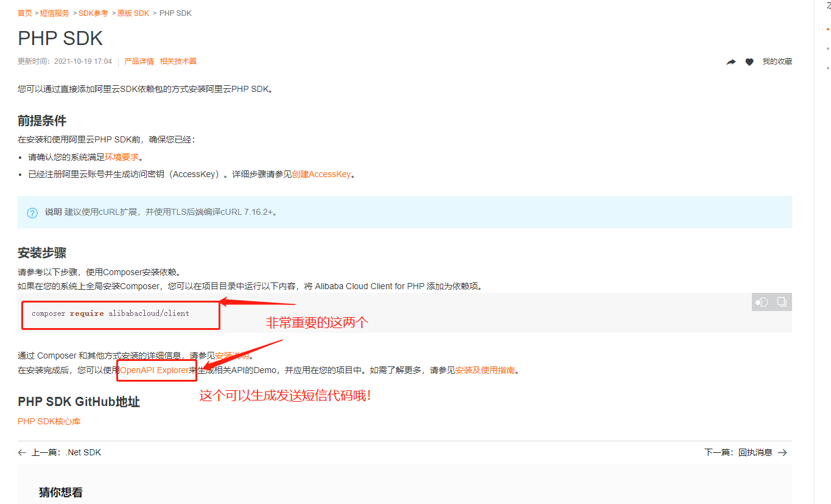Screen dimensions: 831x504
Task: Toggle the code block dark theme
Action: tap(762, 302)
